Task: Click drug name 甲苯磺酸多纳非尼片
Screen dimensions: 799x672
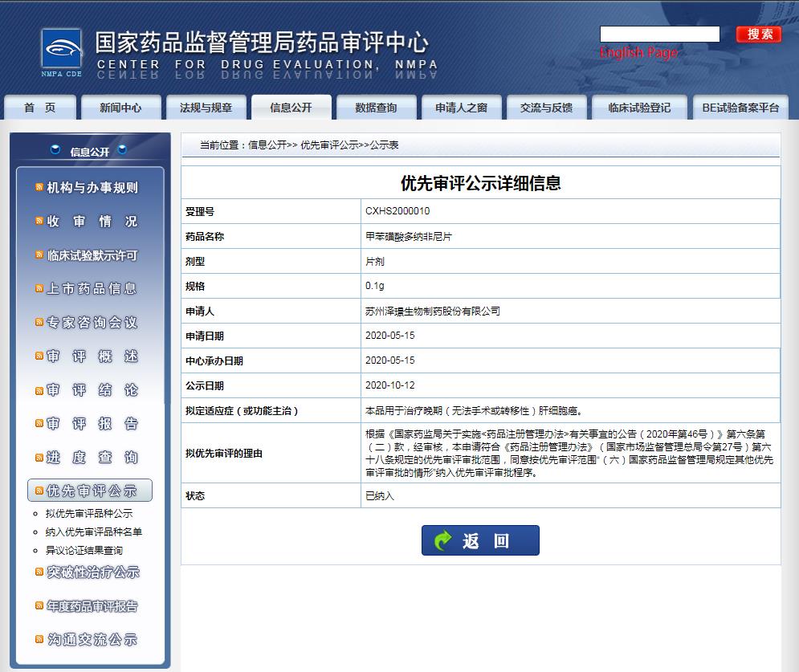Action: pyautogui.click(x=409, y=236)
